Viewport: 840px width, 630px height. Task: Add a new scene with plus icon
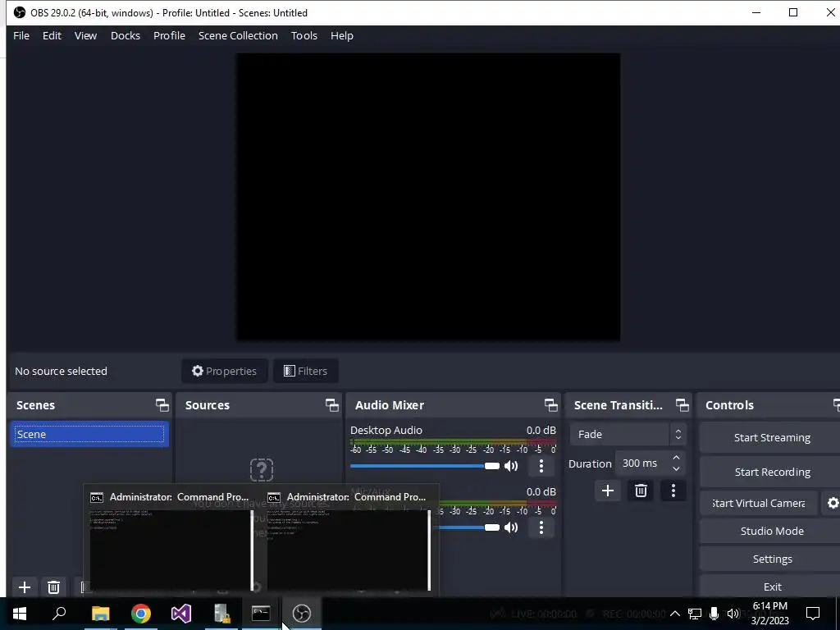(x=24, y=587)
